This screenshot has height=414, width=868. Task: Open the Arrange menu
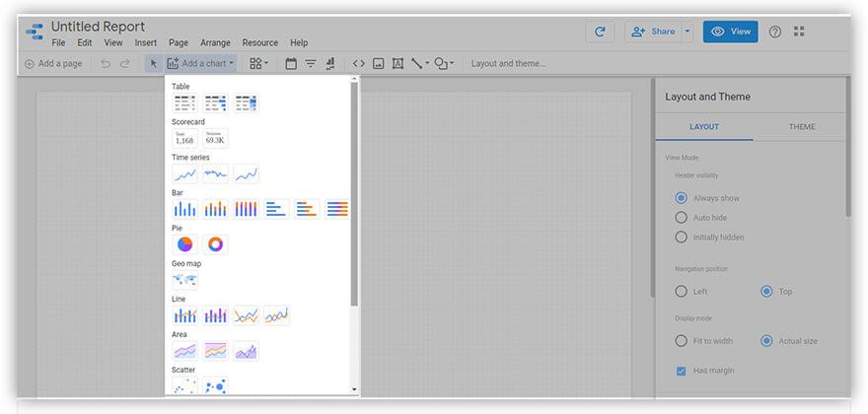(x=215, y=42)
